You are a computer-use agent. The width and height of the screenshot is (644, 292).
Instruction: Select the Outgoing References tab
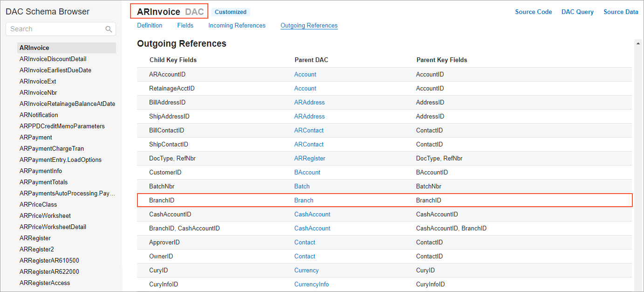[309, 26]
